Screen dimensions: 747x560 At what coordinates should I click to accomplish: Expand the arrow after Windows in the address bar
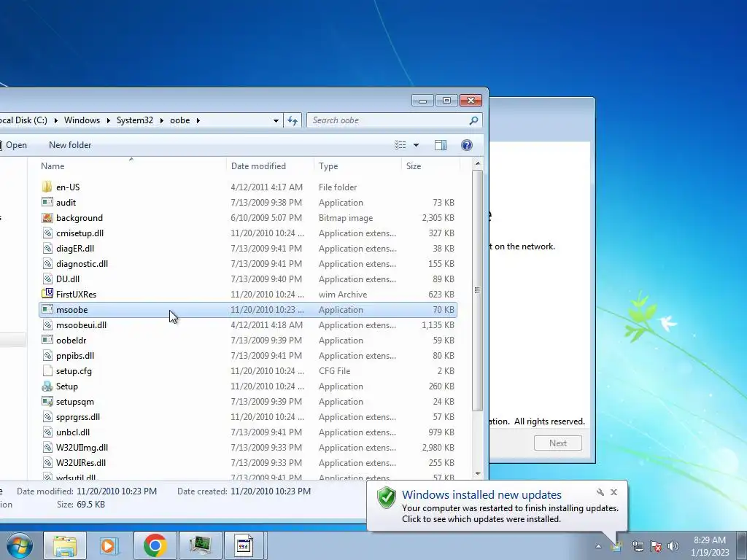pos(108,120)
